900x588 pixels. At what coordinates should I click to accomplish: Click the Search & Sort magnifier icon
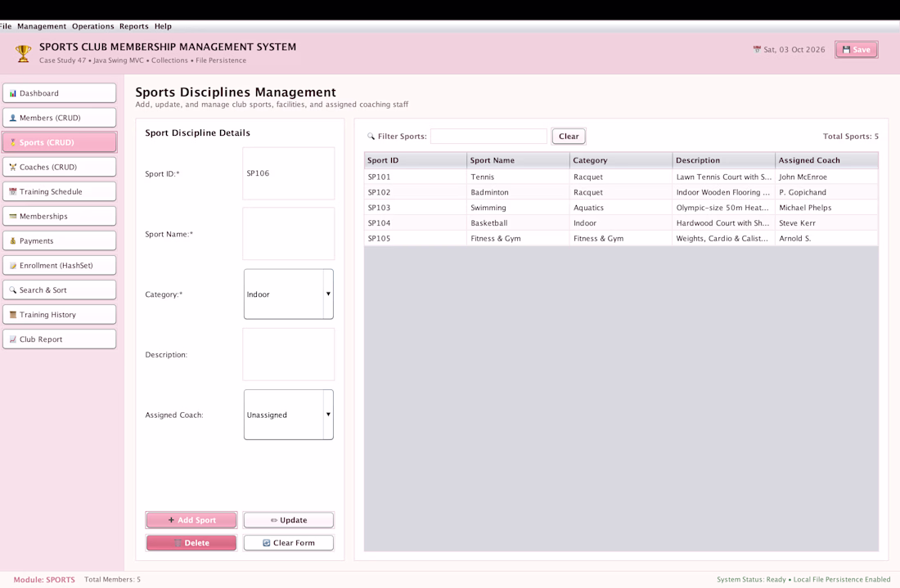click(12, 290)
